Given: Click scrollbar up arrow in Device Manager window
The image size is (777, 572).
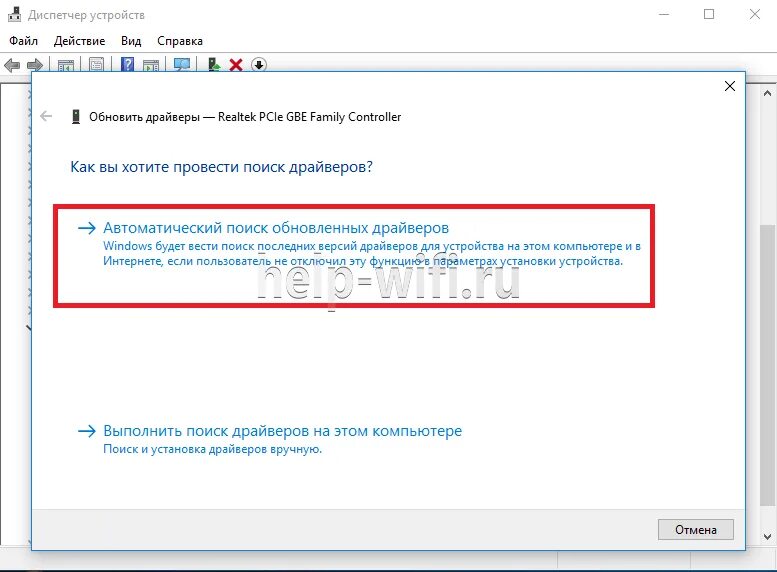Looking at the screenshot, I should [x=767, y=93].
